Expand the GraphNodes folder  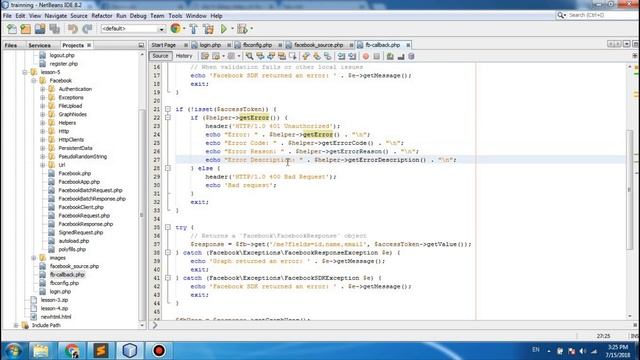tap(42, 114)
